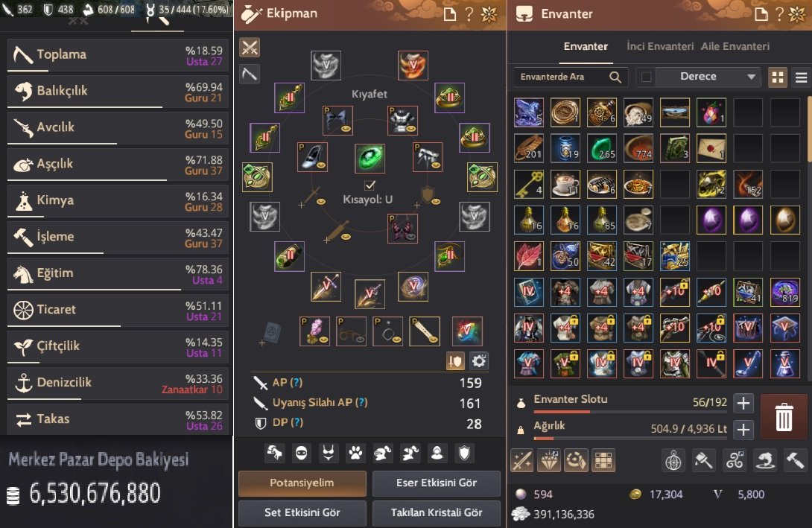Switch to İnci Envanteri tab

coord(660,47)
